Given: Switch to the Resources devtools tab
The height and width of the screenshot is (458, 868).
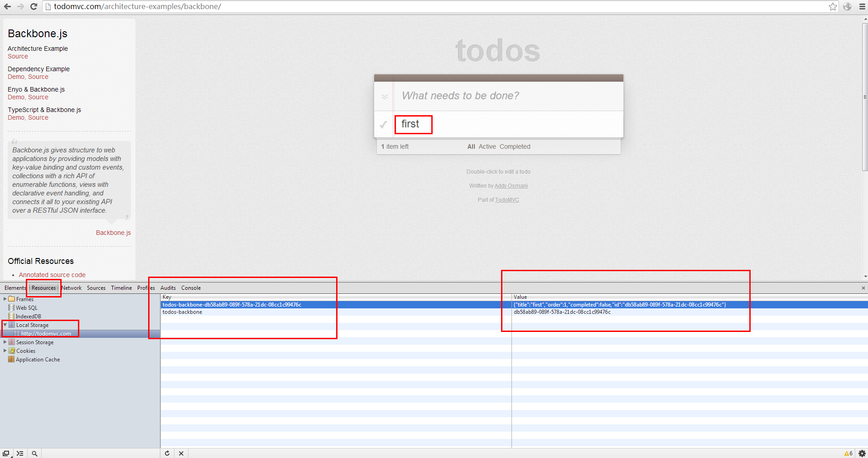Looking at the screenshot, I should tap(43, 288).
